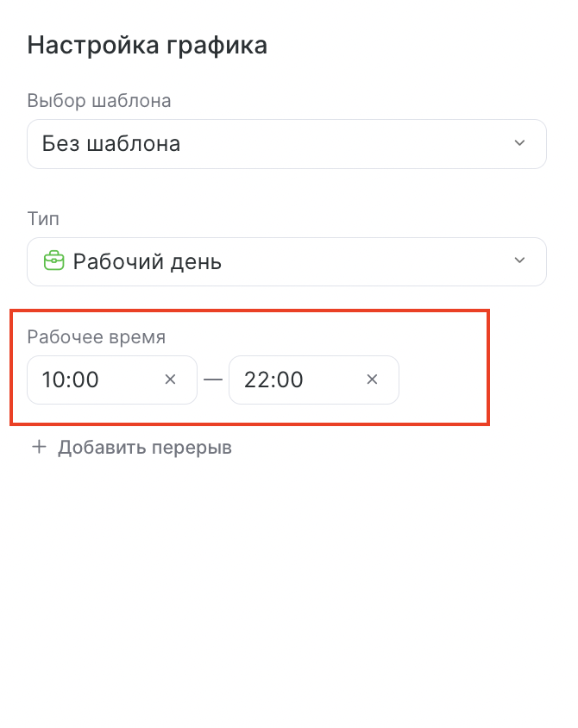This screenshot has width=578, height=728.
Task: Click the dash between time fields
Action: point(213,380)
